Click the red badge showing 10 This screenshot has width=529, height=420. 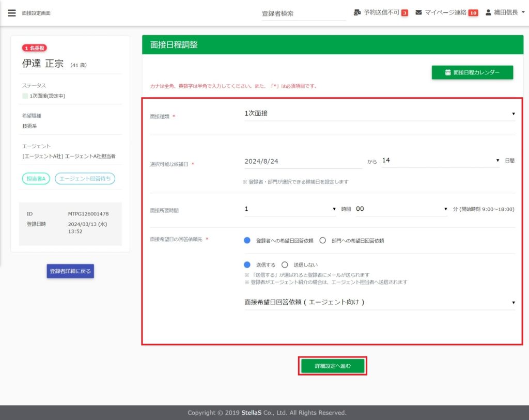point(473,13)
